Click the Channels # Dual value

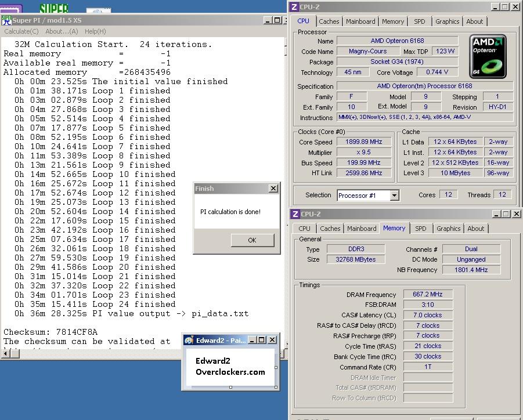pyautogui.click(x=471, y=249)
